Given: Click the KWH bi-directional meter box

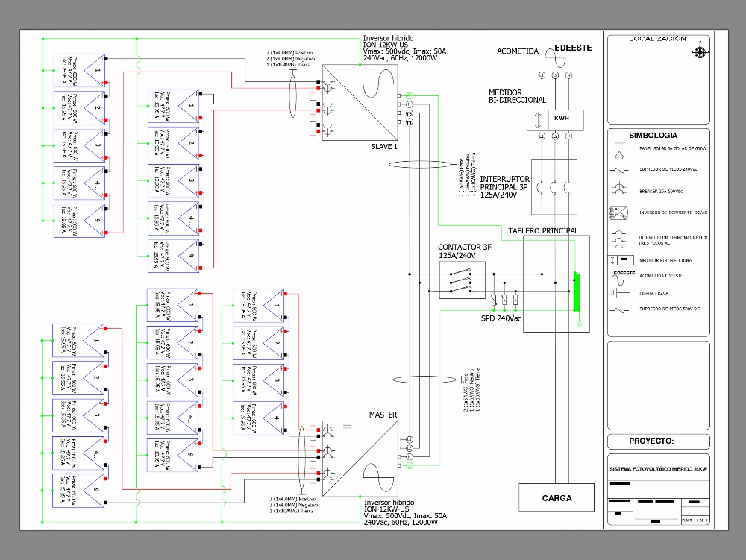Looking at the screenshot, I should 555,120.
